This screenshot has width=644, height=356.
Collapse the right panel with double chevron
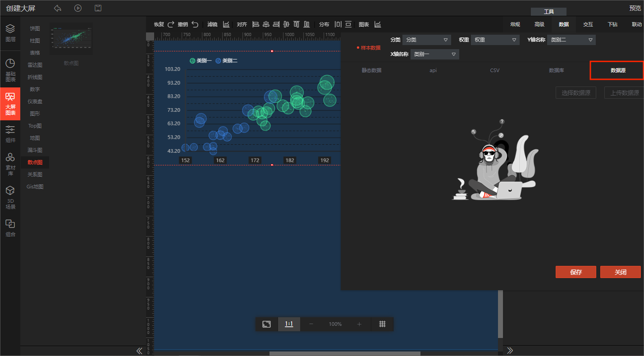point(510,351)
